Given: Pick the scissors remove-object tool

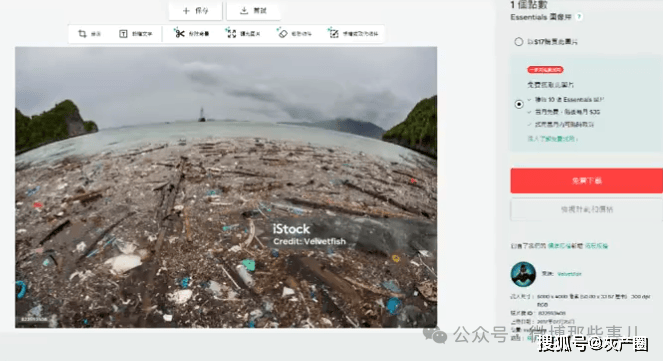Looking at the screenshot, I should (x=179, y=33).
